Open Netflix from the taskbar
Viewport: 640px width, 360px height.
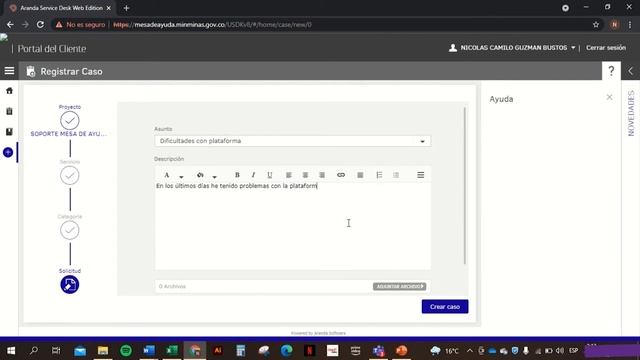pyautogui.click(x=309, y=351)
